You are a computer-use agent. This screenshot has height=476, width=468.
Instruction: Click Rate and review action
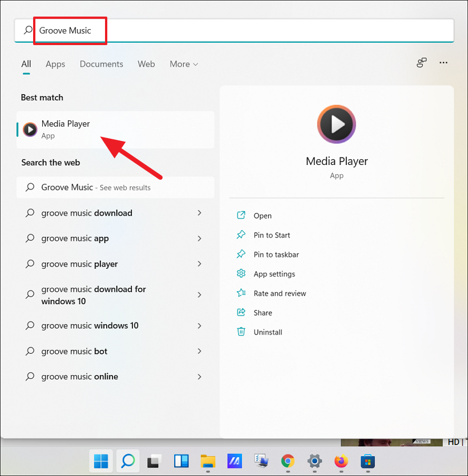pyautogui.click(x=280, y=293)
